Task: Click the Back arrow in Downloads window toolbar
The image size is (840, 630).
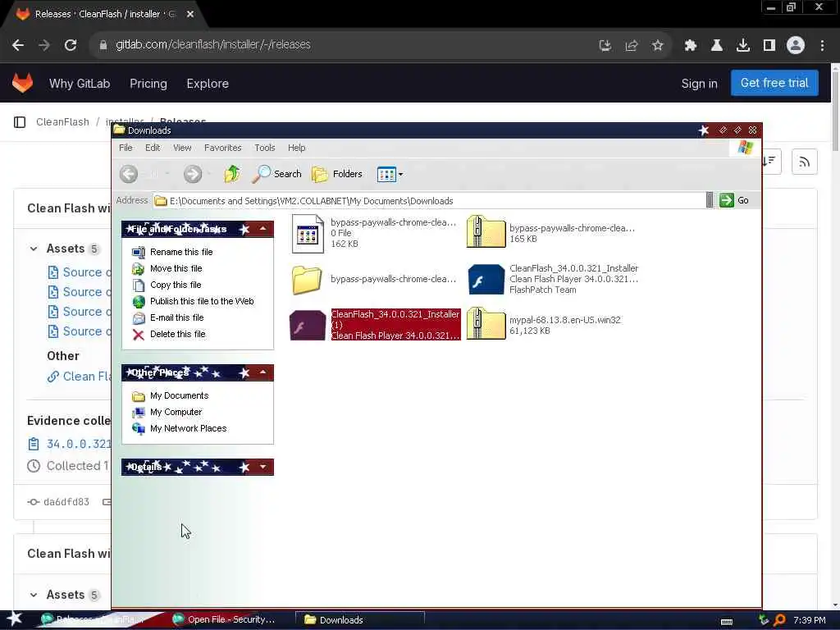Action: (129, 174)
